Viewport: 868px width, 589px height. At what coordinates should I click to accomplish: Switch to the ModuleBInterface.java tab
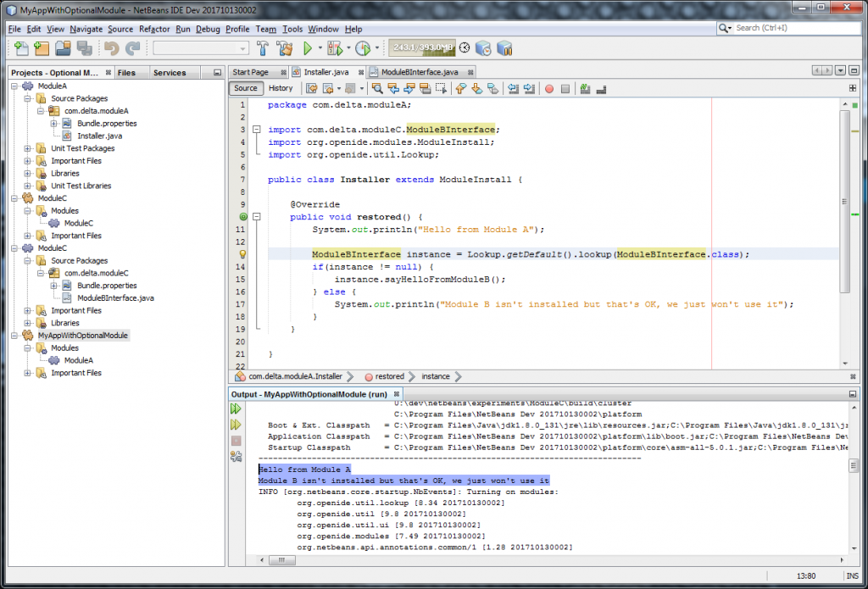click(x=420, y=72)
